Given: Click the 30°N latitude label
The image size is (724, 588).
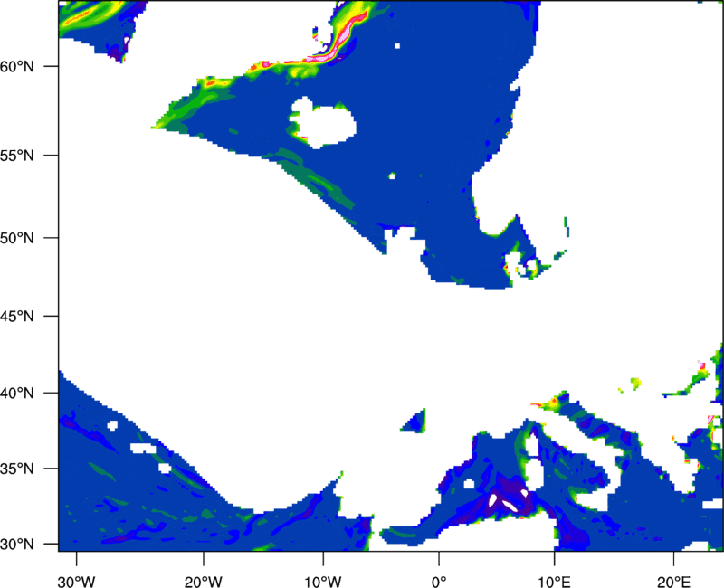Looking at the screenshot, I should (17, 545).
